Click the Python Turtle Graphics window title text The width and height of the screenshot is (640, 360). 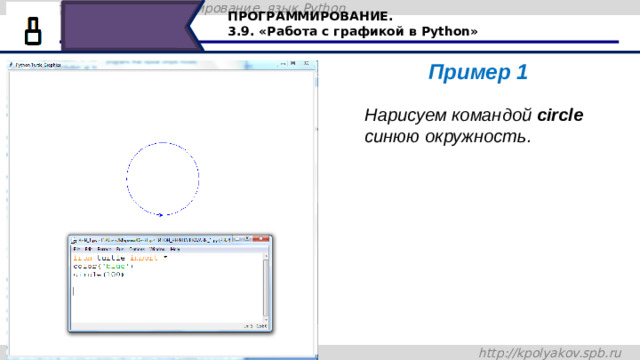(38, 65)
